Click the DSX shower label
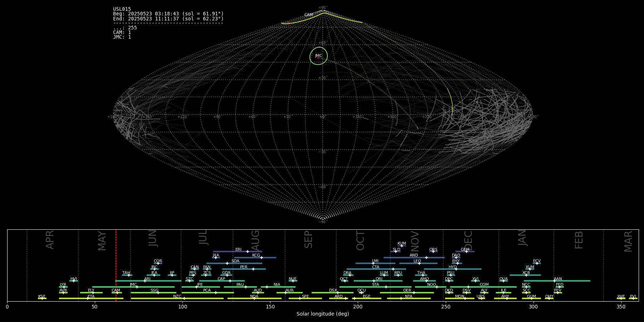 click(x=333, y=290)
